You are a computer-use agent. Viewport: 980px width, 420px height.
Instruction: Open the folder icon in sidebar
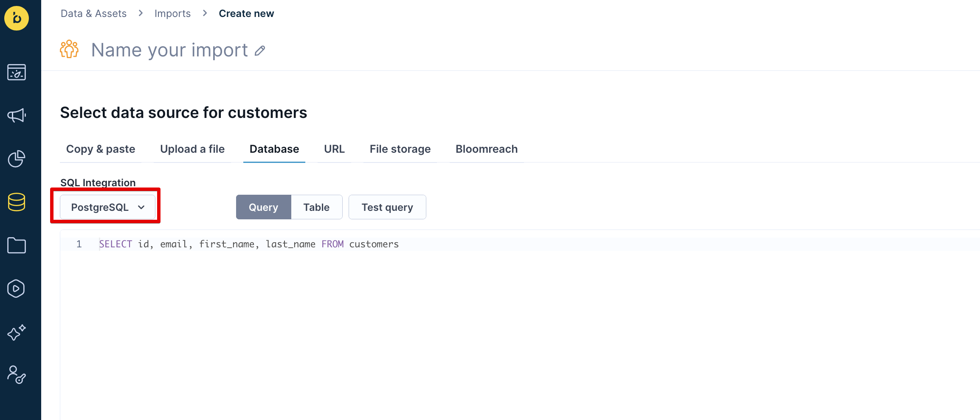[17, 245]
